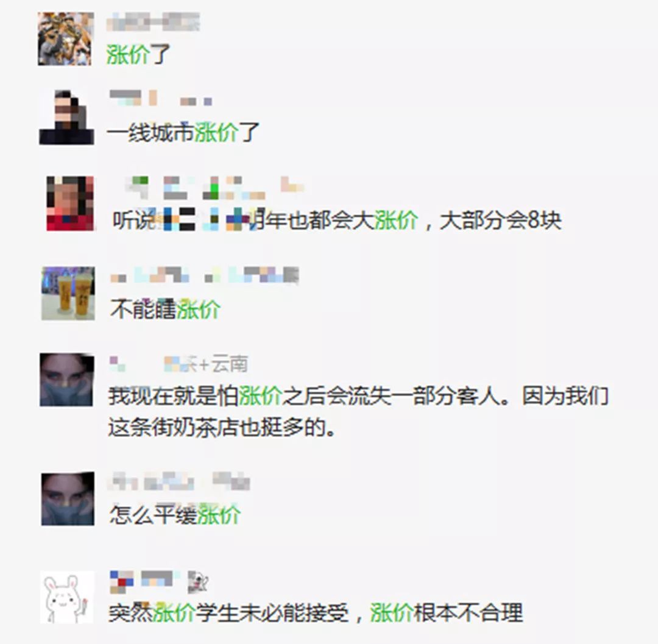
Task: Click the pixelated man-in-black avatar
Action: (x=66, y=118)
